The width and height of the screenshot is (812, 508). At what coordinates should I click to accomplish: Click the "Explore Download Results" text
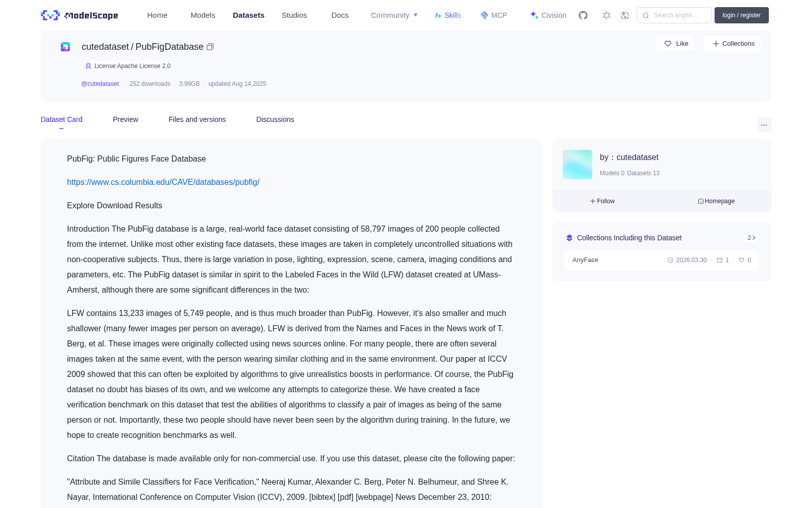[x=115, y=206]
